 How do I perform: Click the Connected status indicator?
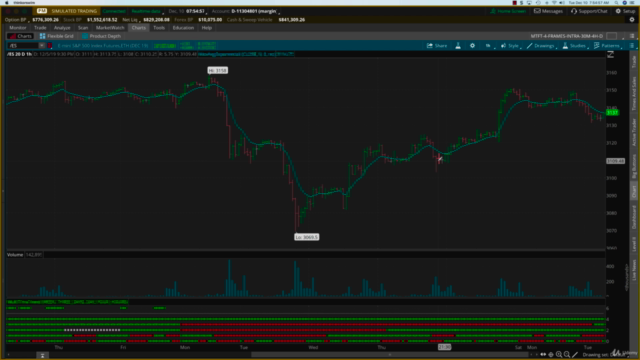pyautogui.click(x=114, y=11)
